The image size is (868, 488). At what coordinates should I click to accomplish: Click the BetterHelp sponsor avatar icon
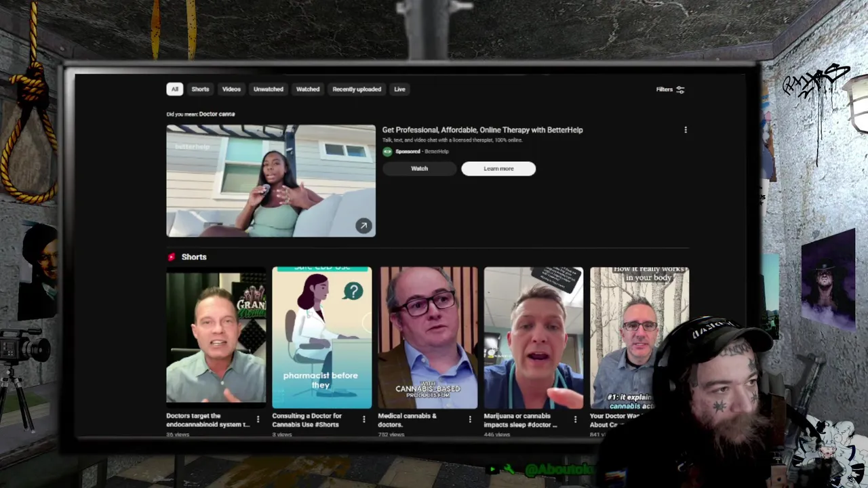[387, 151]
